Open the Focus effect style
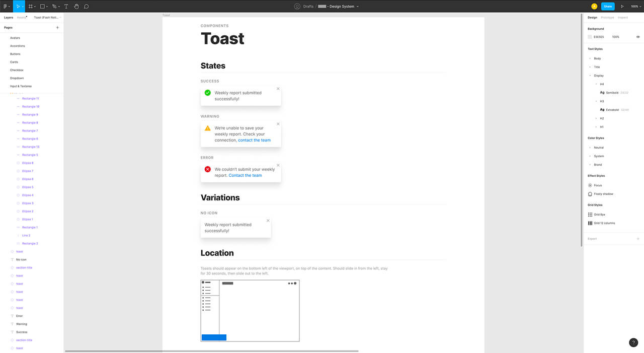The image size is (644, 353). click(x=597, y=185)
